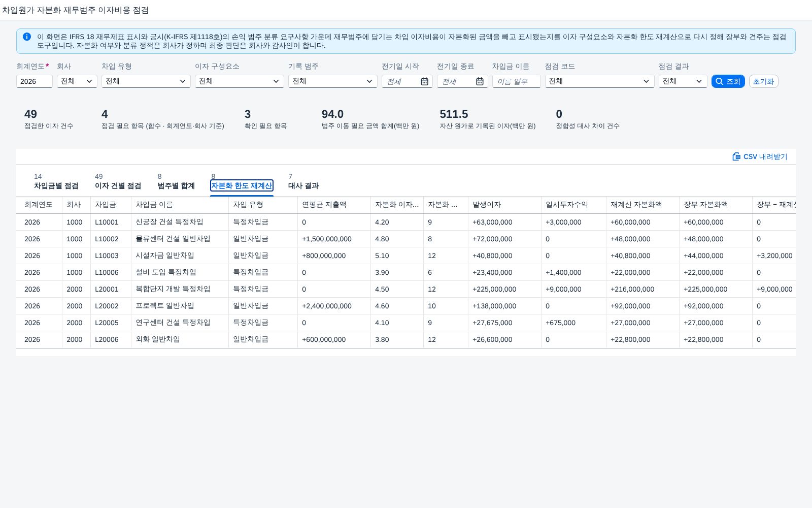Click the +2,400,000,000 연평균 지출액 value

coord(327,306)
